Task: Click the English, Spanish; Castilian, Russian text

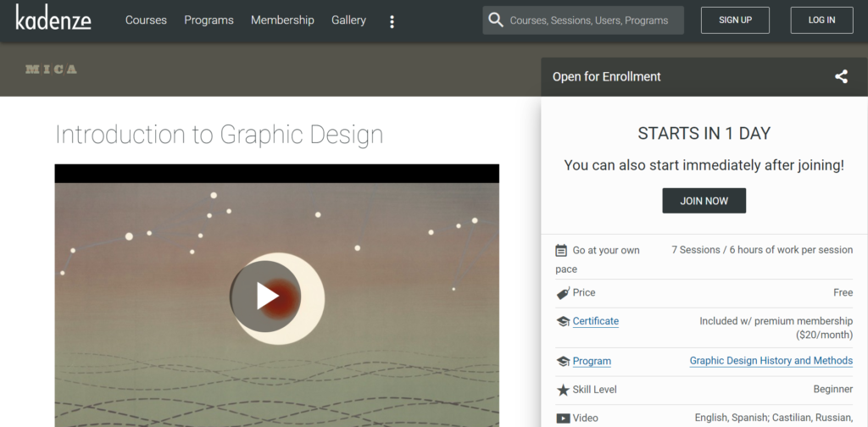Action: click(774, 419)
